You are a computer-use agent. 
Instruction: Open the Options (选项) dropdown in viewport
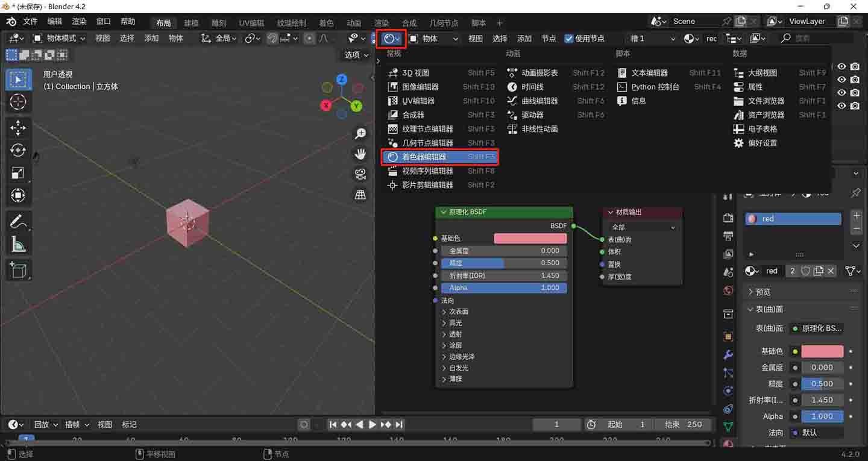(356, 55)
